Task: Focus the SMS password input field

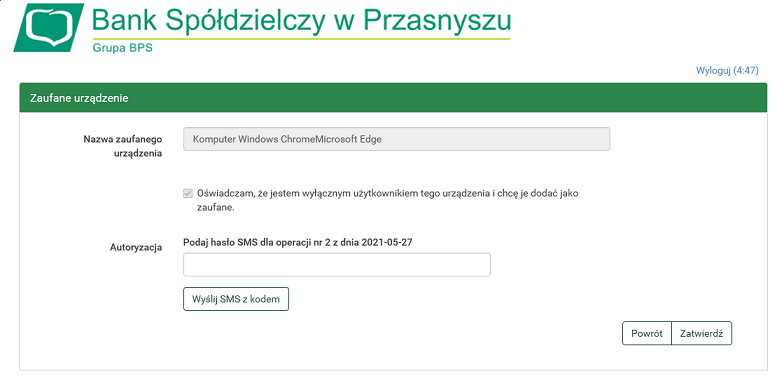Action: tap(336, 264)
